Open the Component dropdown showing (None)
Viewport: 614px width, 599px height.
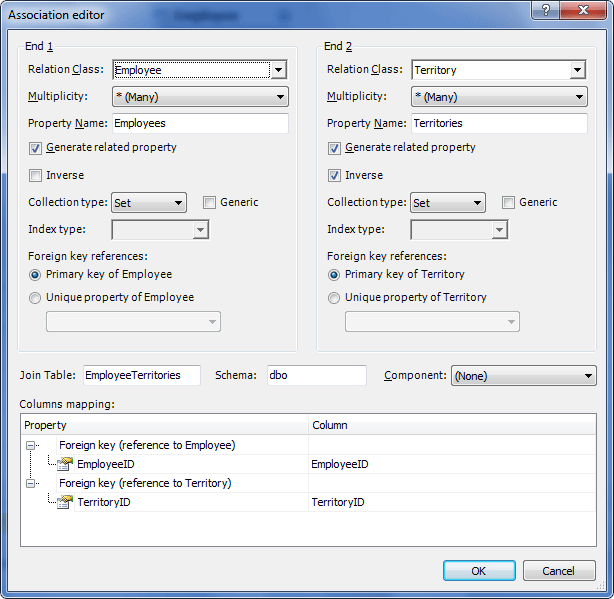(x=524, y=376)
